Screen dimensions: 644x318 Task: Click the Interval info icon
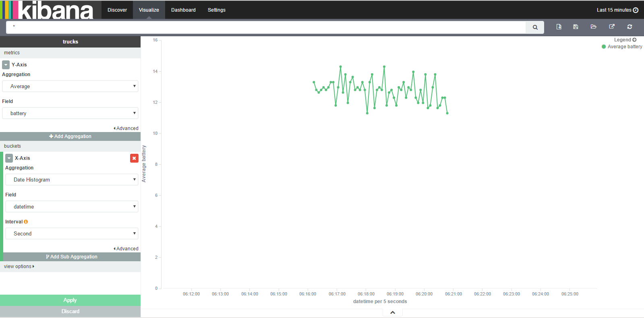(26, 222)
